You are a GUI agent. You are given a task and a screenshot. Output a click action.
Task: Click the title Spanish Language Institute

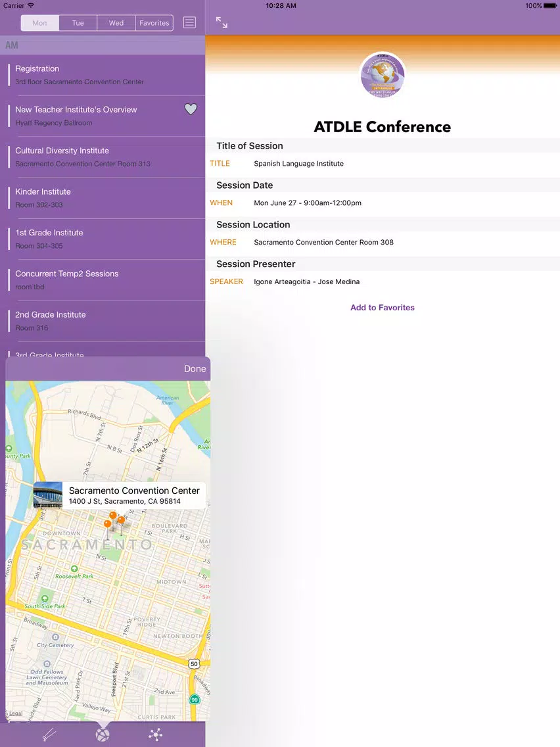click(x=298, y=163)
